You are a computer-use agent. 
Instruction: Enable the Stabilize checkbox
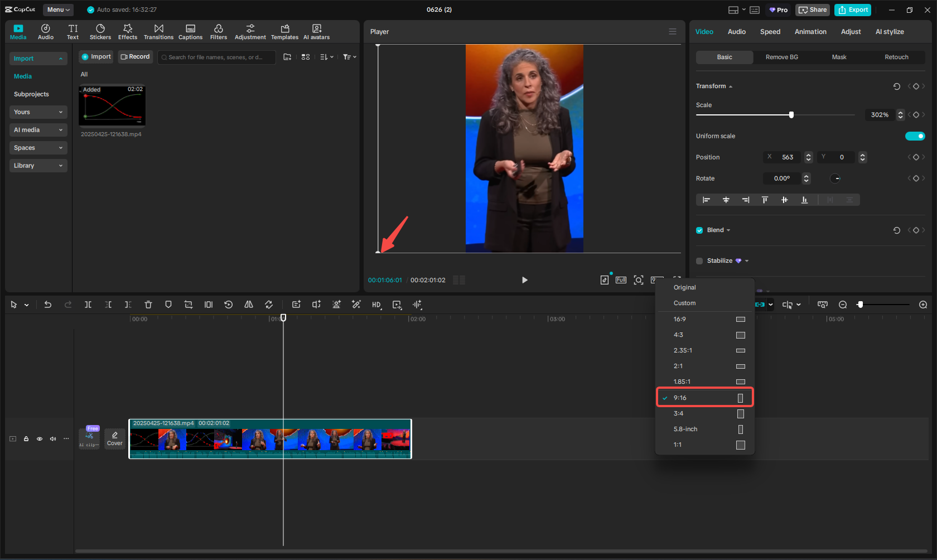click(x=699, y=261)
